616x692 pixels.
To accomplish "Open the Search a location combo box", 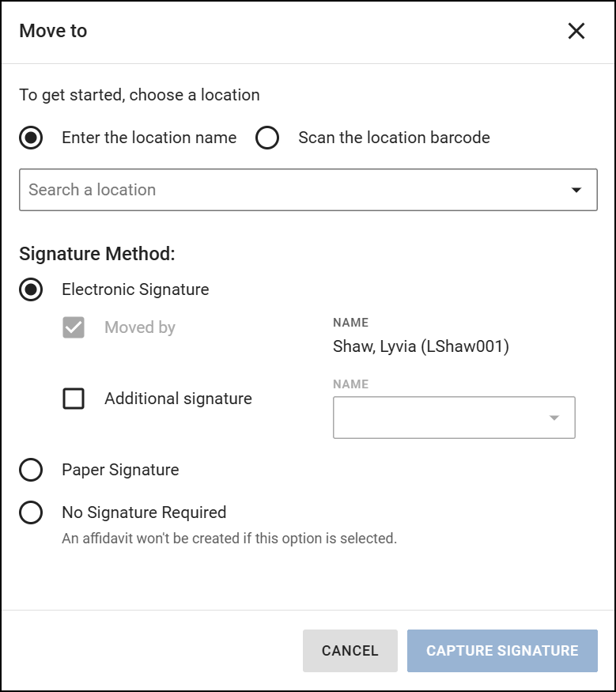I will tap(308, 189).
